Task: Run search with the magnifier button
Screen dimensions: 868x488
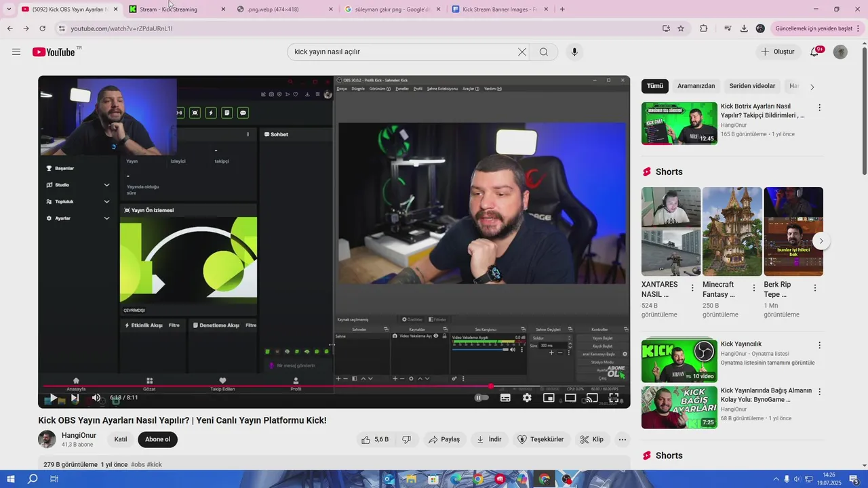Action: click(544, 52)
